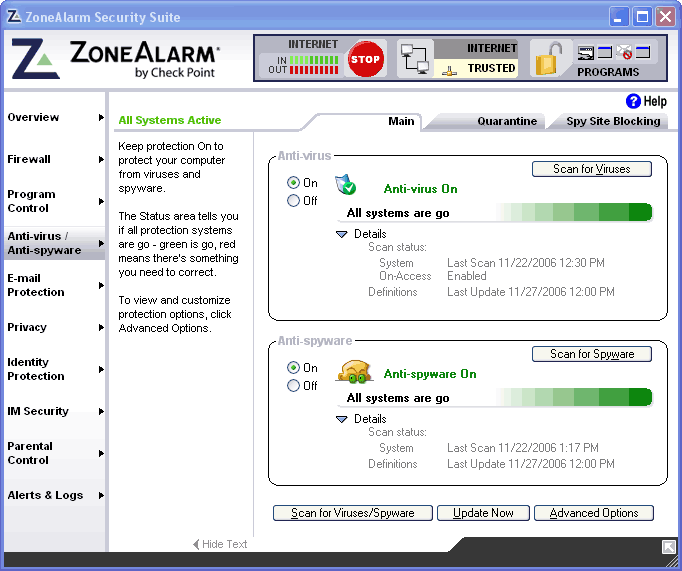Click the title bar ZoneAlarm icon

[x=14, y=17]
